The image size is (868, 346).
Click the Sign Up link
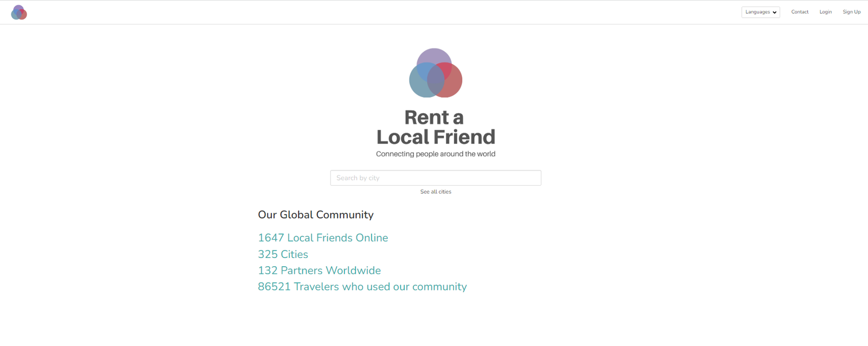tap(852, 12)
